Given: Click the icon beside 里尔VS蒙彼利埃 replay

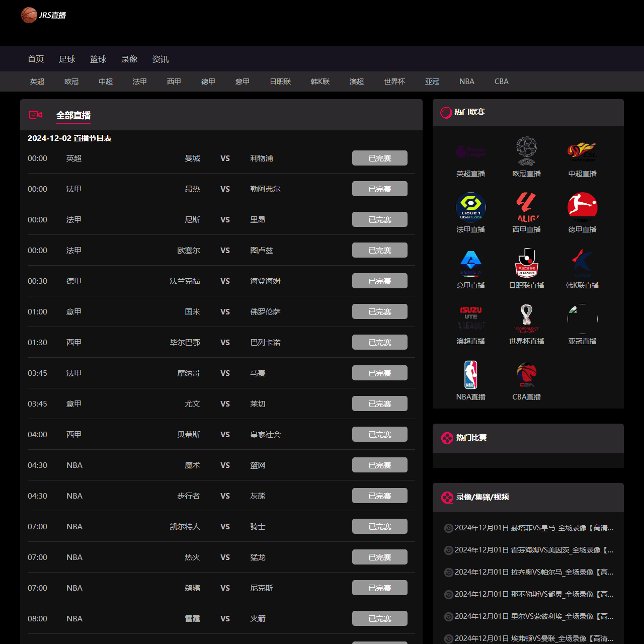Looking at the screenshot, I should pos(448,617).
